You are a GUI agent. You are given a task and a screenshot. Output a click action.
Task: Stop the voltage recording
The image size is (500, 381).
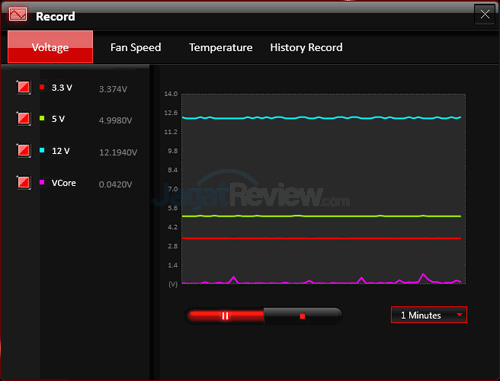pyautogui.click(x=302, y=316)
